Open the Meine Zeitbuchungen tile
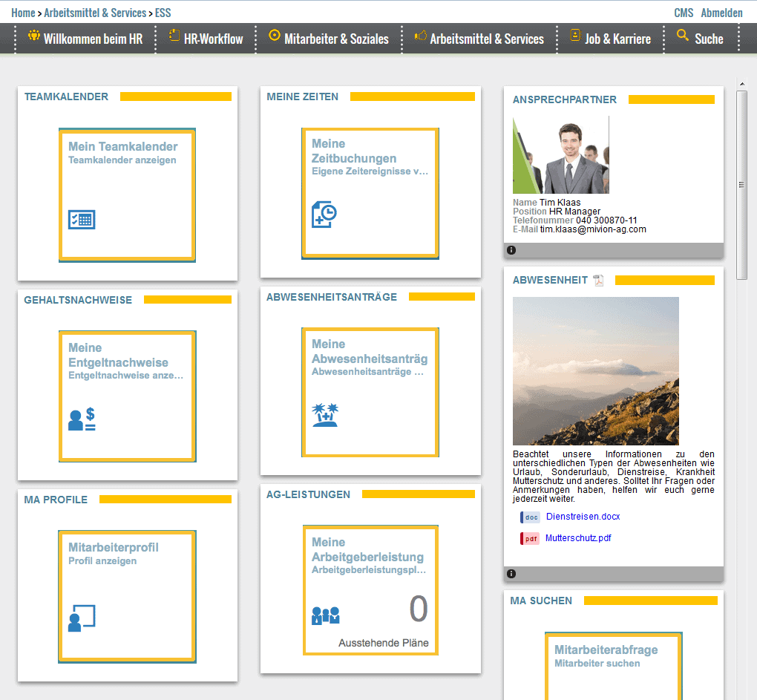The image size is (757, 700). click(370, 193)
